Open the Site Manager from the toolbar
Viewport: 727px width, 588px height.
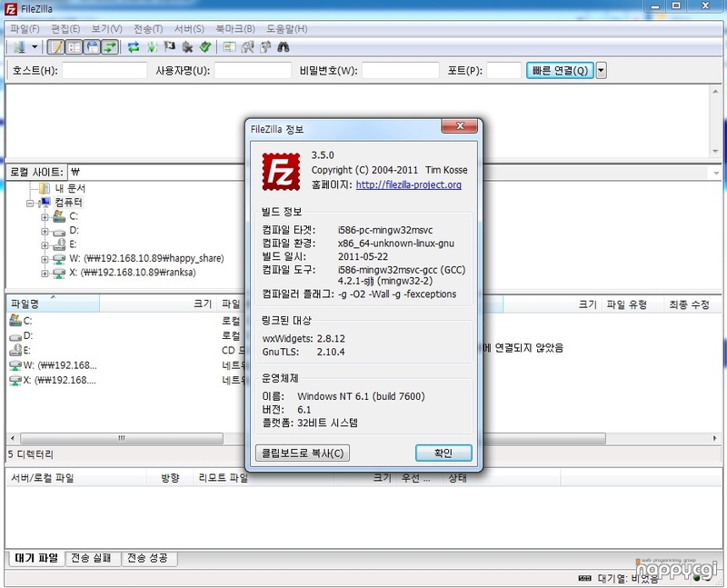click(19, 47)
